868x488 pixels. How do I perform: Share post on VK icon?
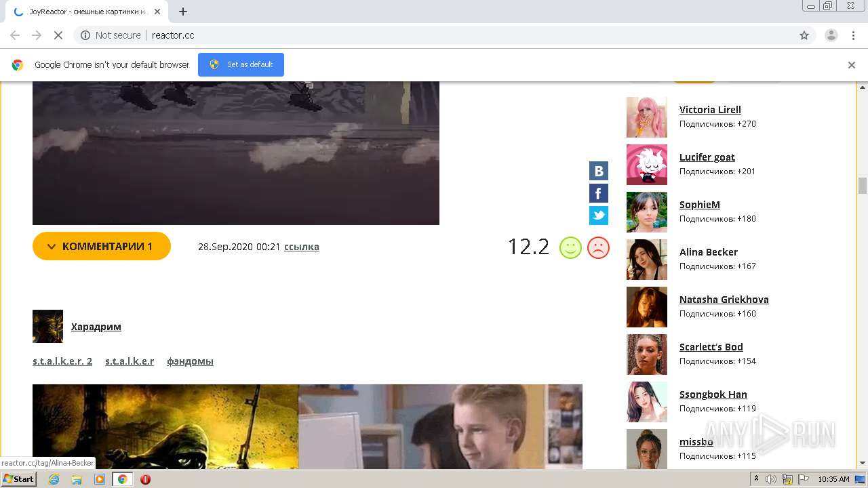coord(598,171)
